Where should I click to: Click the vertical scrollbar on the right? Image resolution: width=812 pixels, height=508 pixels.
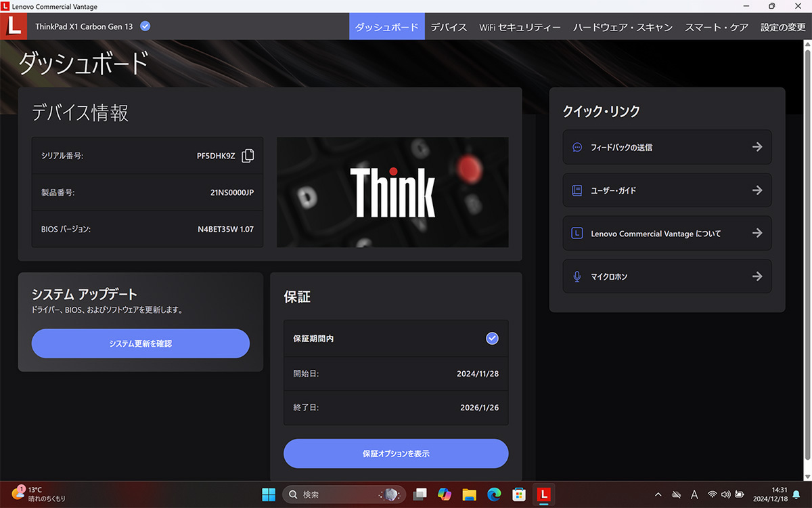pyautogui.click(x=807, y=261)
